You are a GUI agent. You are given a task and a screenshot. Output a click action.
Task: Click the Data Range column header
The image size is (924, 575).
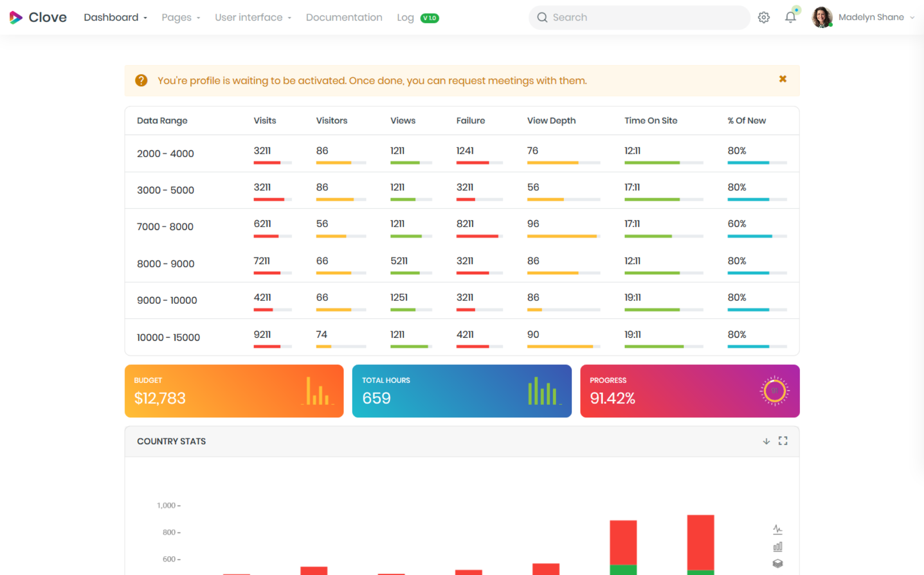(162, 121)
